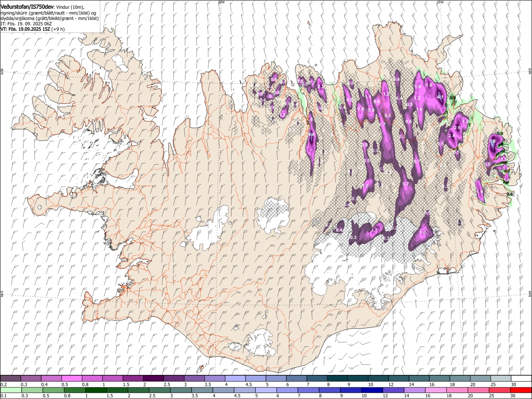This screenshot has height=399, width=532.
Task: Click the 'VT: Fös. 19.09.2025 15Z (+9 h)' line
Action: tap(32, 30)
